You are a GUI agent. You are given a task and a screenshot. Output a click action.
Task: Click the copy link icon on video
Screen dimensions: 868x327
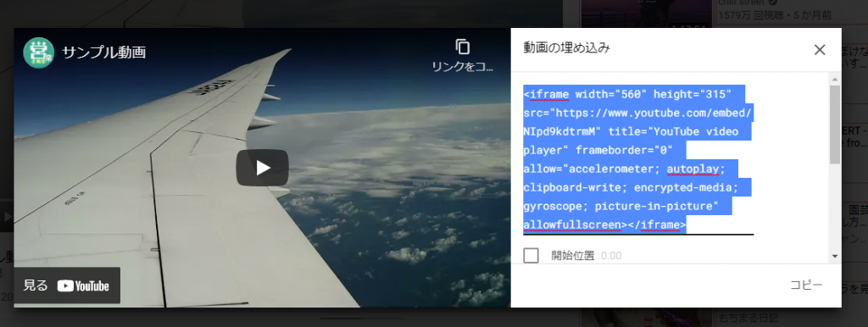pos(462,47)
